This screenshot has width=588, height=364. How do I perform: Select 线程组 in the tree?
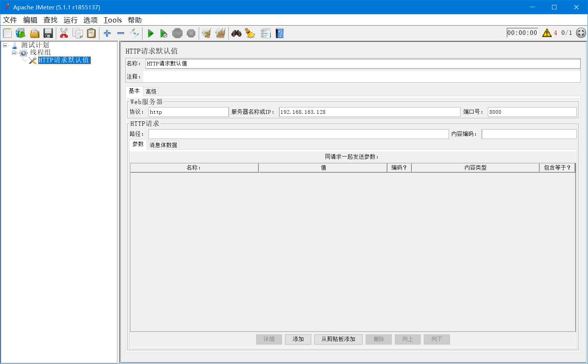click(x=40, y=52)
